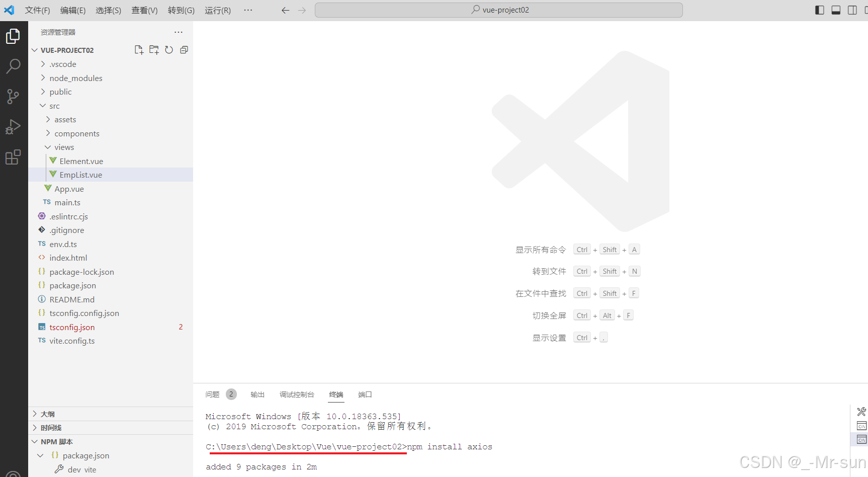
Task: Run the dev vite npm script
Action: coord(82,469)
